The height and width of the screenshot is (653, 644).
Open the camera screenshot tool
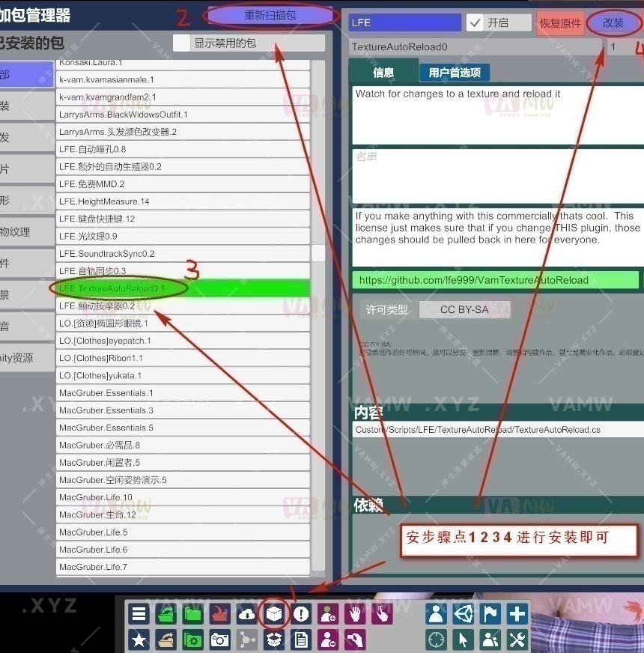pos(219,640)
